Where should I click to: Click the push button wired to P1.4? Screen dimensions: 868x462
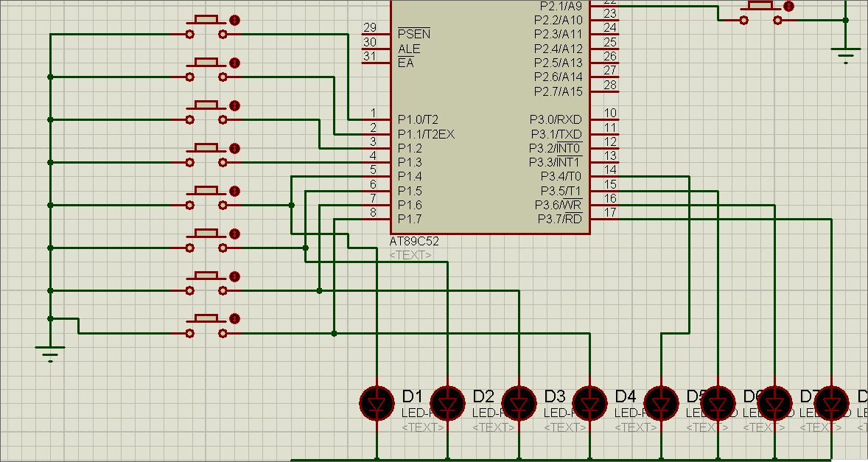206,198
